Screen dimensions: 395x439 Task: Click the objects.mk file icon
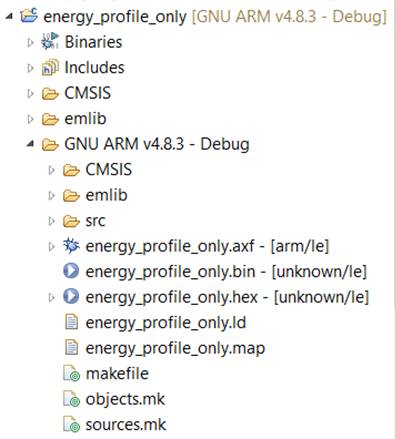[72, 399]
